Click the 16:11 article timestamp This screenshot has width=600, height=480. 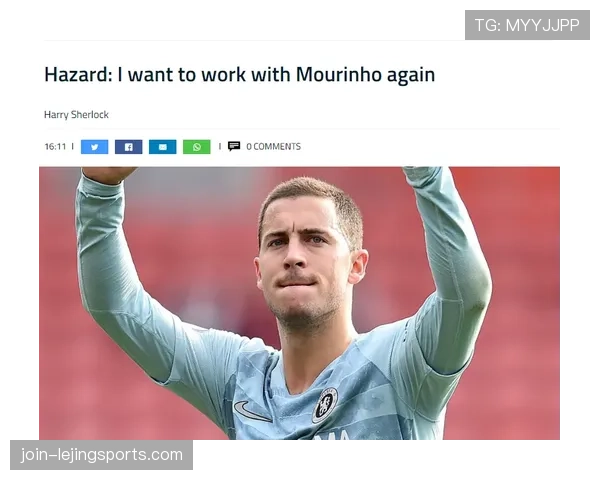point(55,147)
